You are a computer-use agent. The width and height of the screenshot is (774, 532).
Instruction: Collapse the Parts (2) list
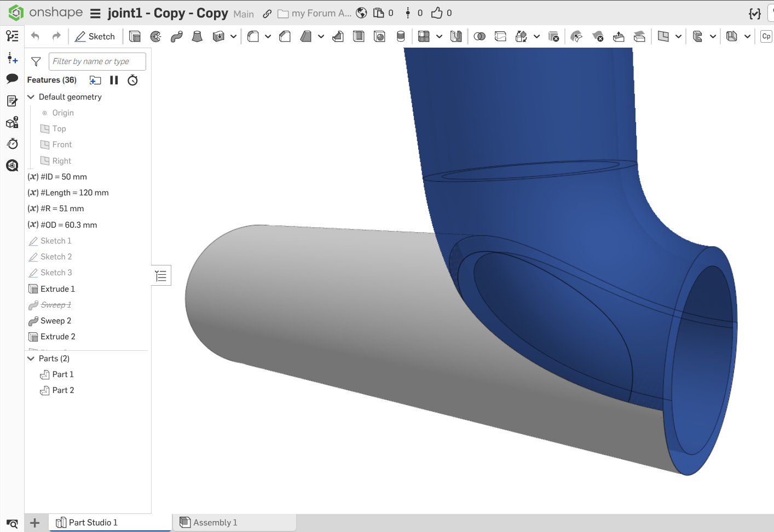point(31,358)
